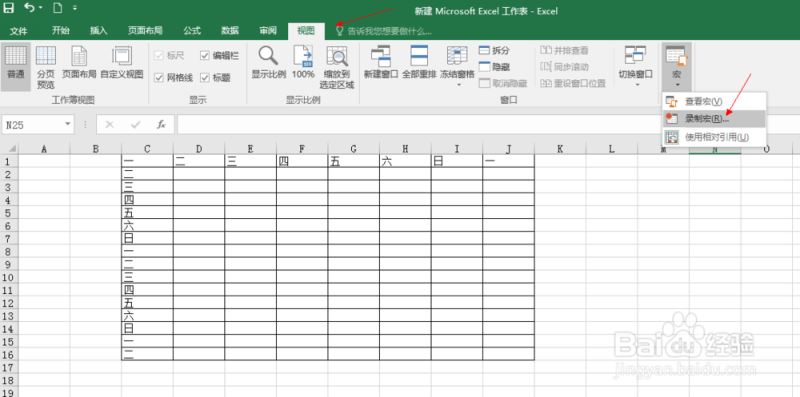Click the Undo arrow icon
The width and height of the screenshot is (800, 397).
tap(29, 8)
